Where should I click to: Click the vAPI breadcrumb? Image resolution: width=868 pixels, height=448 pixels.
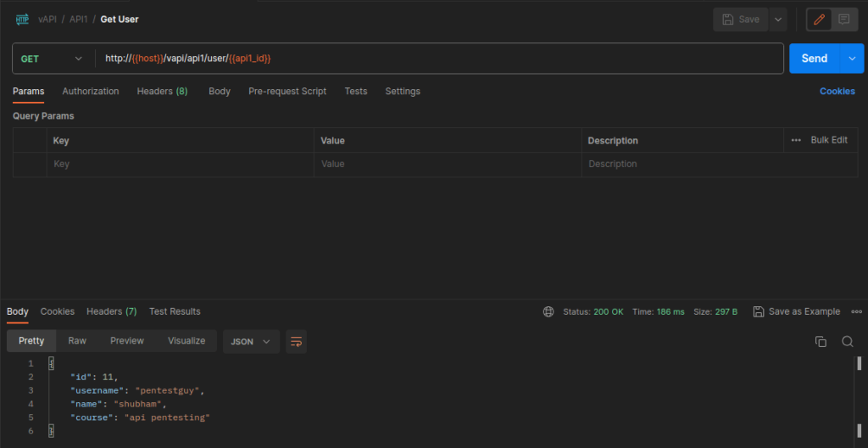pos(47,20)
